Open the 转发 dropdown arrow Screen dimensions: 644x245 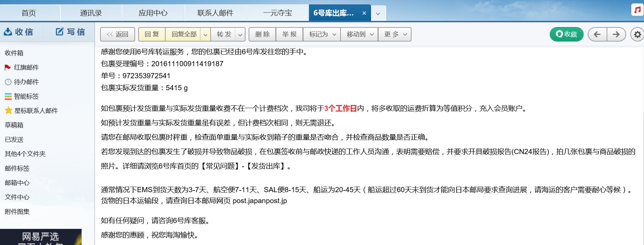pos(240,34)
